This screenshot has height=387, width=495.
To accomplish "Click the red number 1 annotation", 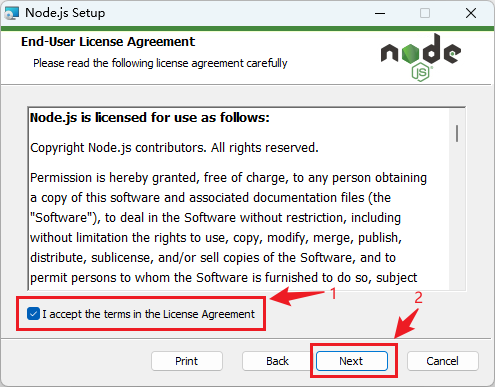I will 333,294.
